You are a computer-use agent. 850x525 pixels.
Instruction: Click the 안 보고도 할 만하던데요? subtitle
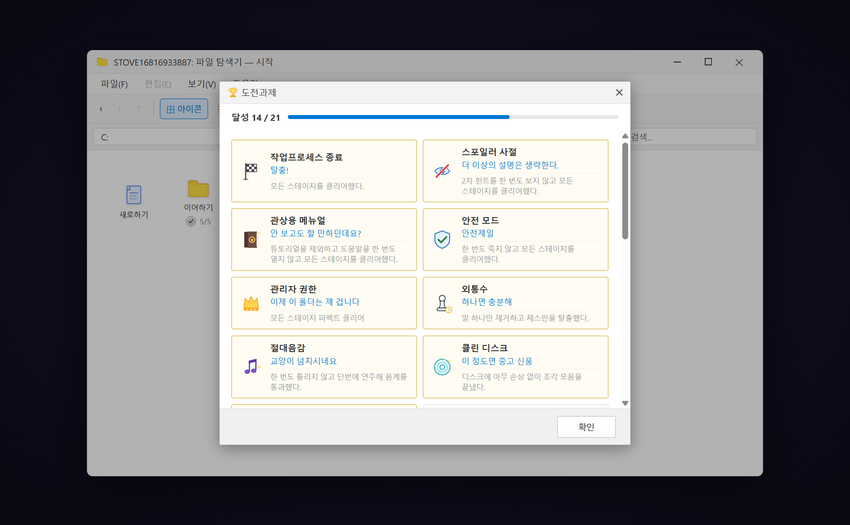(x=315, y=233)
